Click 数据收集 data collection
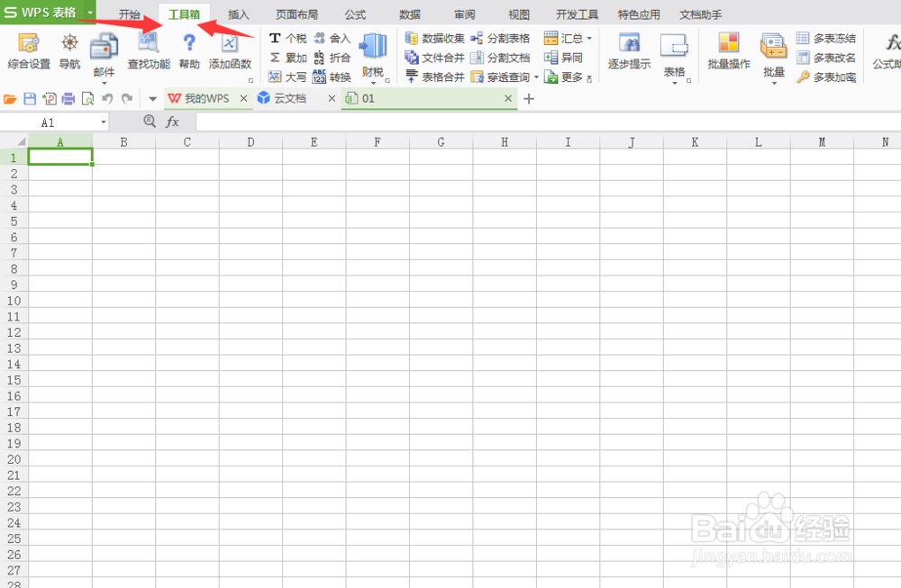The image size is (901, 588). [435, 39]
